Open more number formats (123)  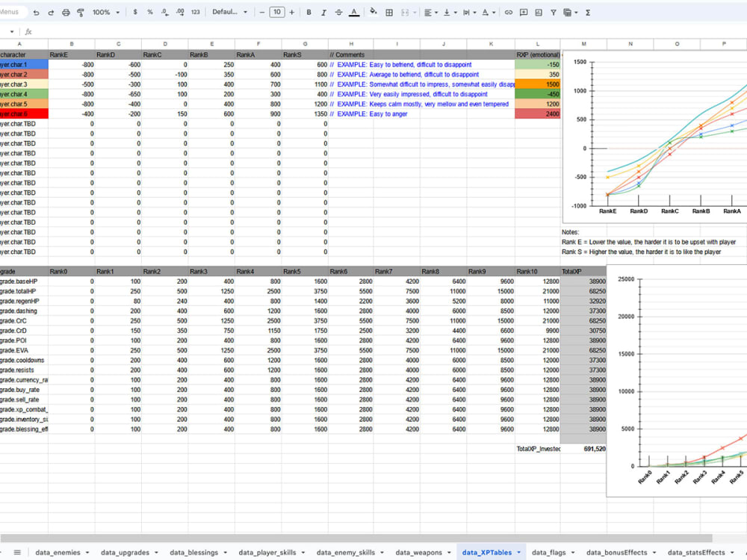(195, 13)
